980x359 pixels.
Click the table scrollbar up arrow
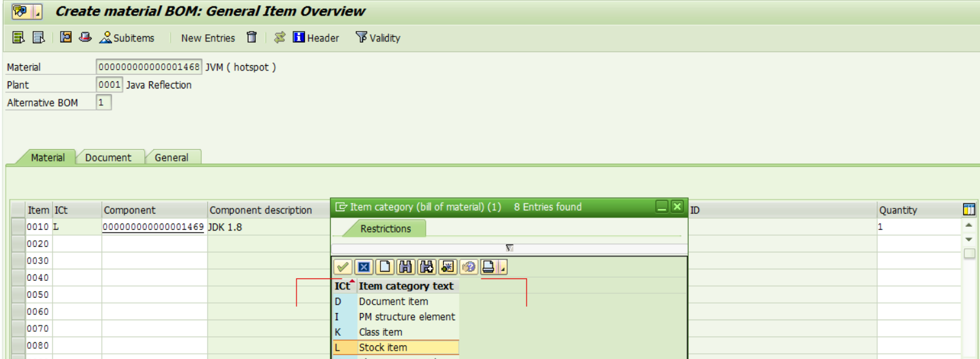[x=968, y=225]
